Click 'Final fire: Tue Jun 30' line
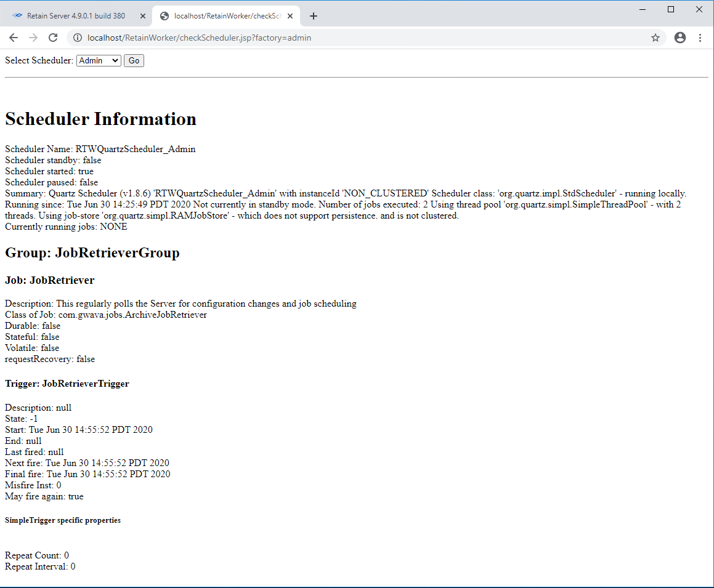714x588 pixels. point(88,473)
